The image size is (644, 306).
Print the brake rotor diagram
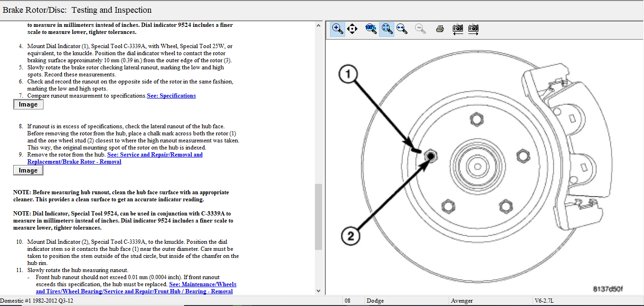[x=440, y=29]
